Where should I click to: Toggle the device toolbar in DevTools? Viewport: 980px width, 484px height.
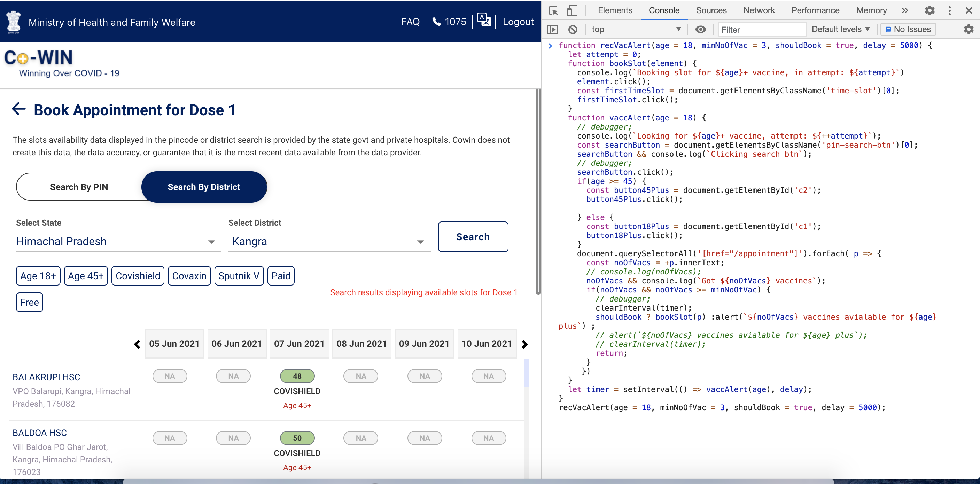coord(572,11)
